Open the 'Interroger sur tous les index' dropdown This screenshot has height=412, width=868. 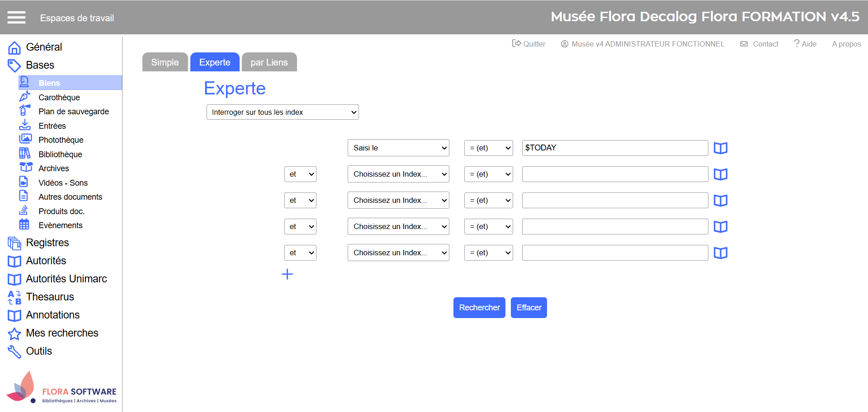coord(283,112)
